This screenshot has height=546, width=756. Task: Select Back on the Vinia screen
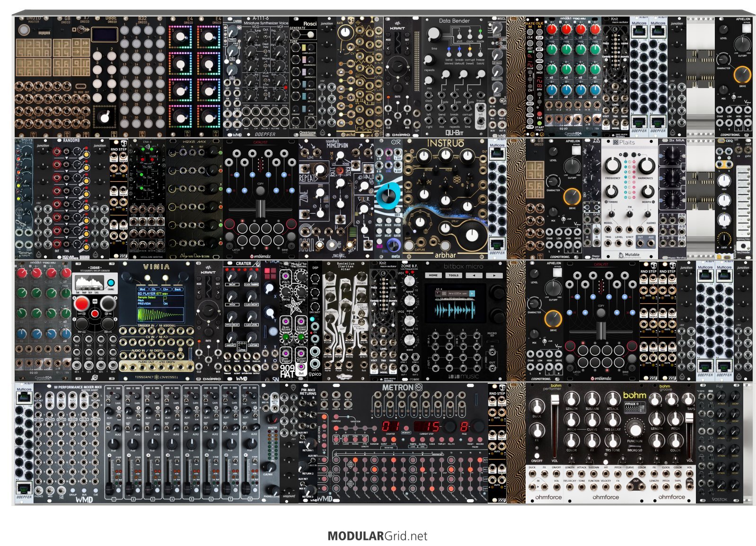coord(178,289)
